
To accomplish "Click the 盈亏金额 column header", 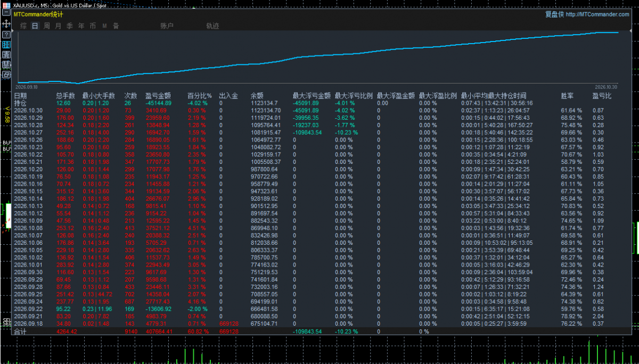I will click(x=158, y=96).
